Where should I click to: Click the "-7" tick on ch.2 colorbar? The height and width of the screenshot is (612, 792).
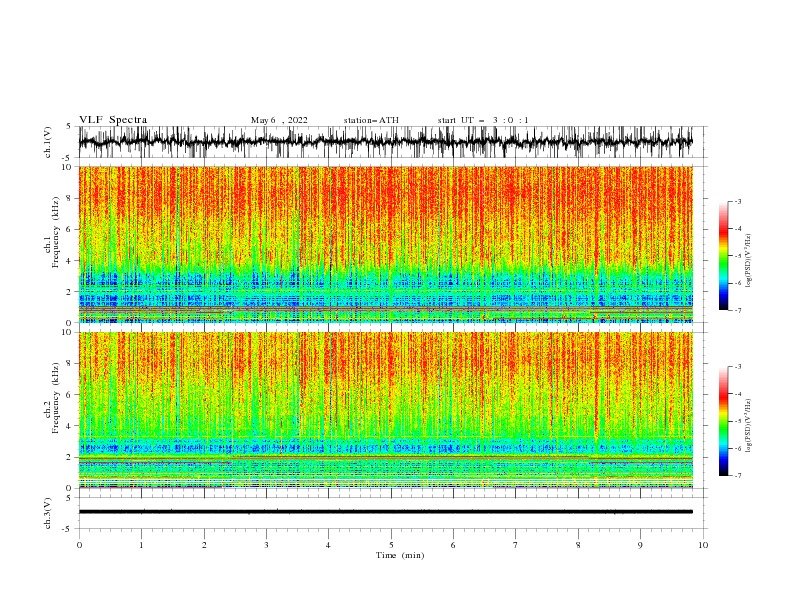pyautogui.click(x=738, y=475)
